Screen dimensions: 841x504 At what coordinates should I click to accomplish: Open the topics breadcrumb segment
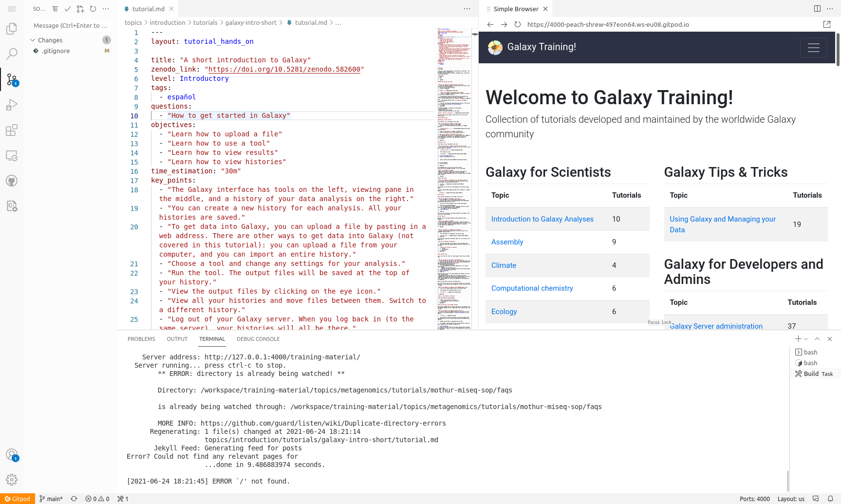(133, 22)
